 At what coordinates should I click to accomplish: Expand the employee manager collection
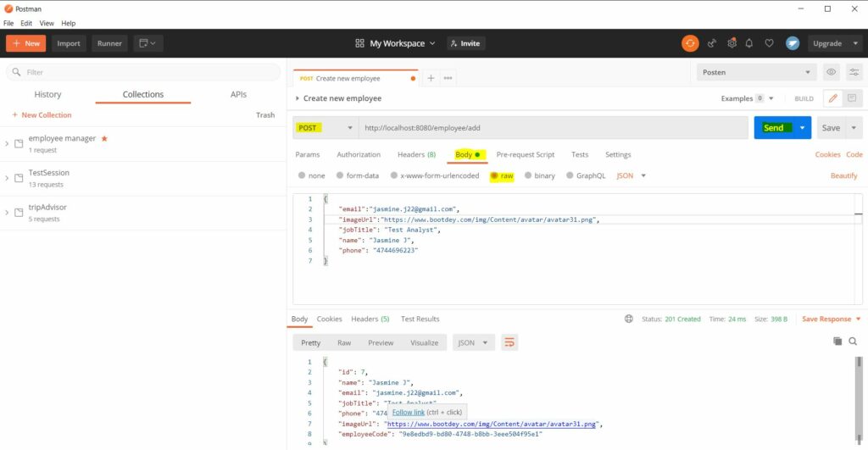coord(7,144)
